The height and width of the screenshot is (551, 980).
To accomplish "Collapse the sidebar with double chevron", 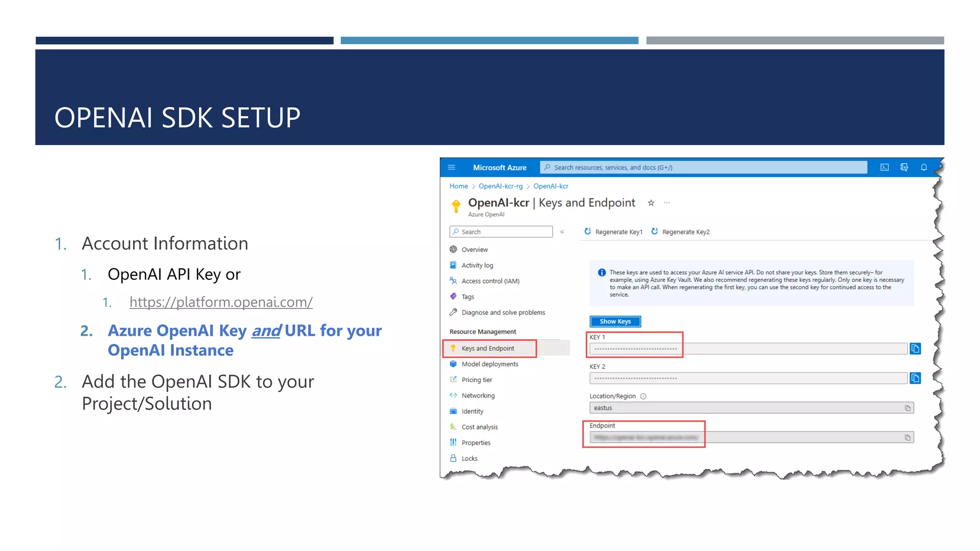I will point(562,232).
